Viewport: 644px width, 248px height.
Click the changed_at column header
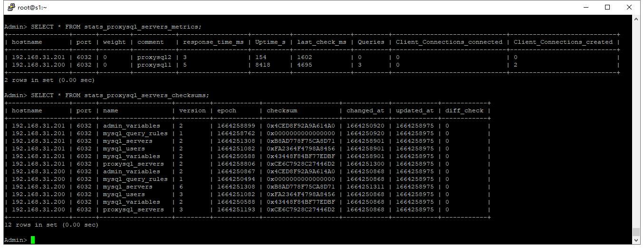(365, 110)
